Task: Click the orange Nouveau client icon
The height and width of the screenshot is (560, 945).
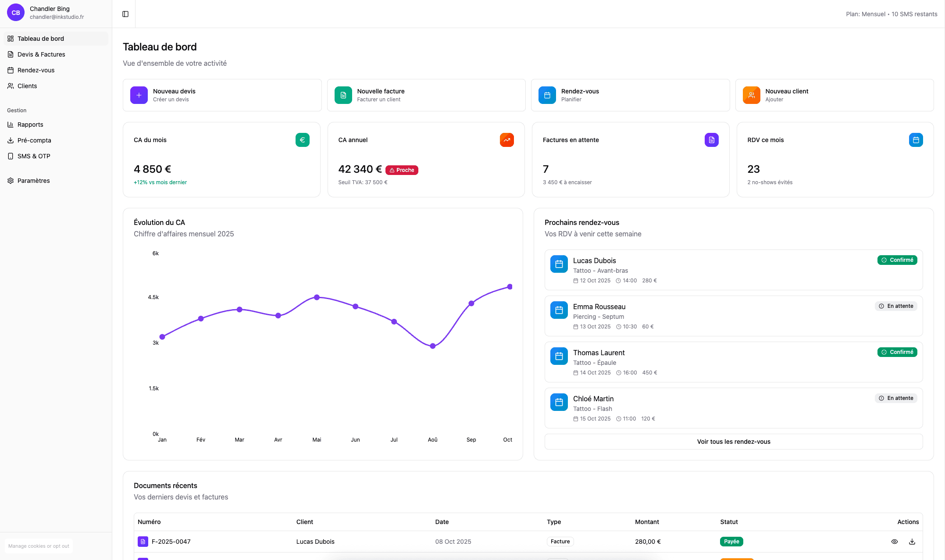Action: pos(751,95)
